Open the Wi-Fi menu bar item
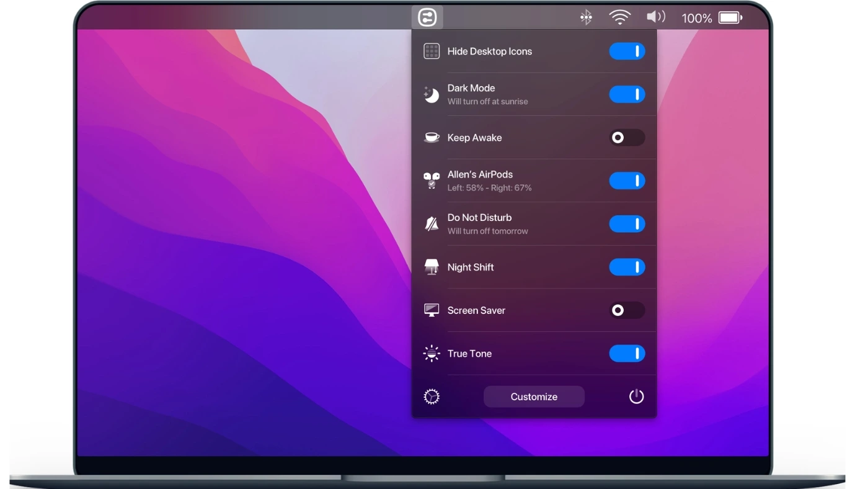The height and width of the screenshot is (489, 868). [620, 17]
